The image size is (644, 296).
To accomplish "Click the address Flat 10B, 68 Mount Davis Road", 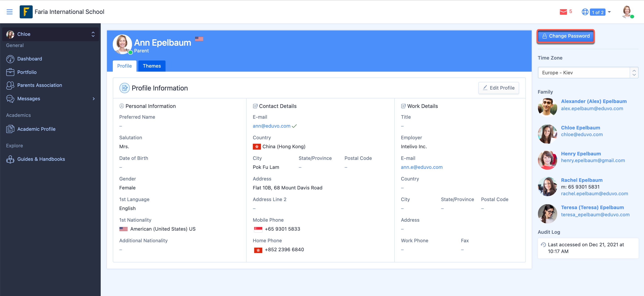I will [x=287, y=188].
